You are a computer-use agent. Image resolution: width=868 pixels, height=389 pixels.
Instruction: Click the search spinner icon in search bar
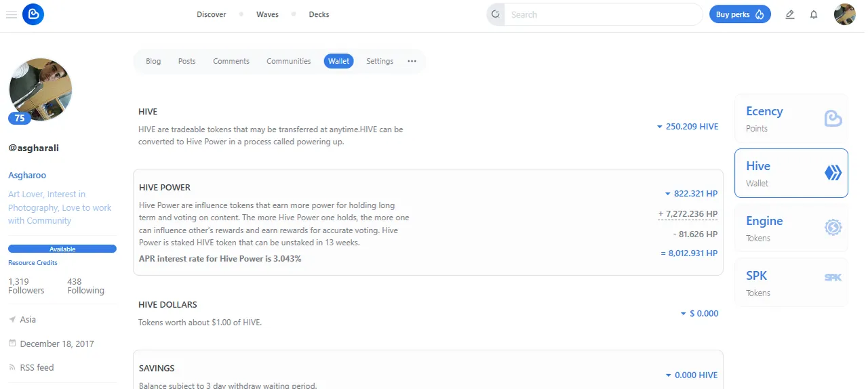pos(496,14)
